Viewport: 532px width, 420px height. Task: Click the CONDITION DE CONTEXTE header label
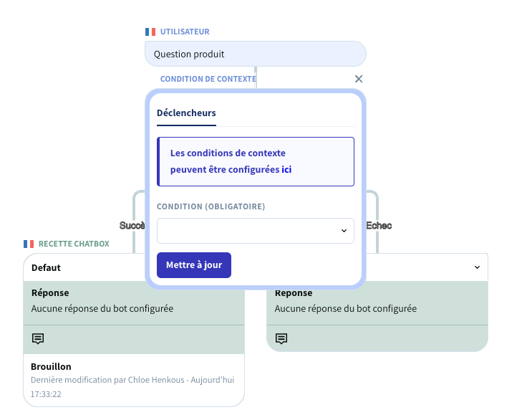(x=208, y=79)
